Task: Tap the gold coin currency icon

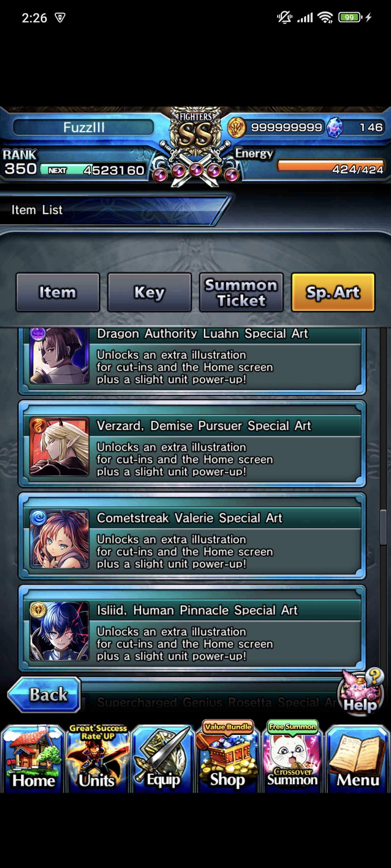Action: [237, 128]
